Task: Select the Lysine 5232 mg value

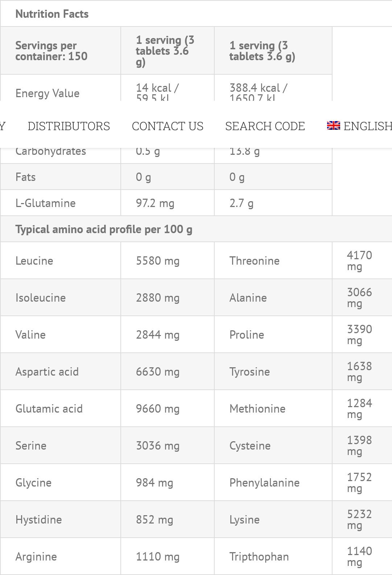Action: [359, 520]
